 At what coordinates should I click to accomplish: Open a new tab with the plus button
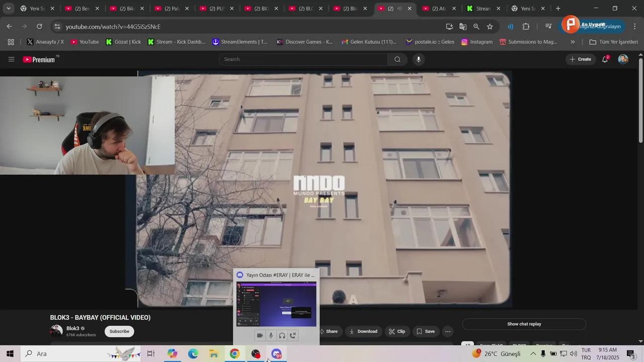[x=558, y=9]
